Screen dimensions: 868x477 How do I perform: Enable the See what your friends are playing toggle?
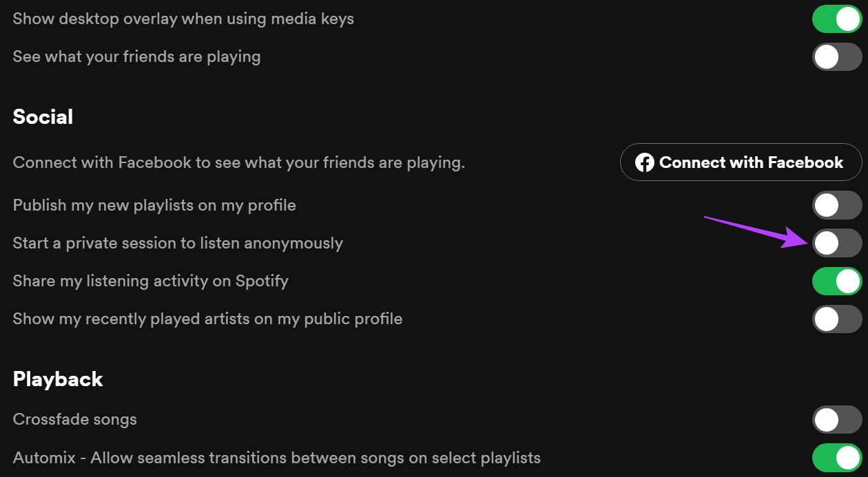click(x=837, y=56)
